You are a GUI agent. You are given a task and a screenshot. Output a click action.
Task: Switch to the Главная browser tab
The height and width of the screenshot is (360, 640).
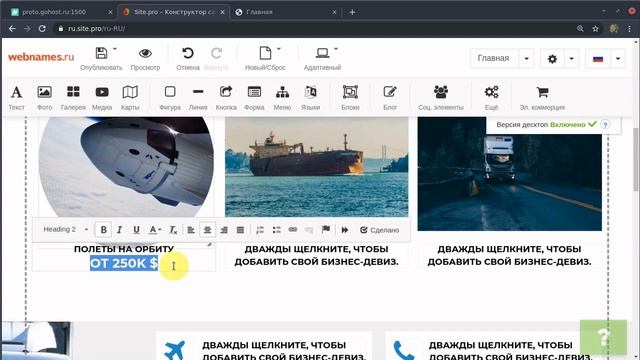point(286,12)
